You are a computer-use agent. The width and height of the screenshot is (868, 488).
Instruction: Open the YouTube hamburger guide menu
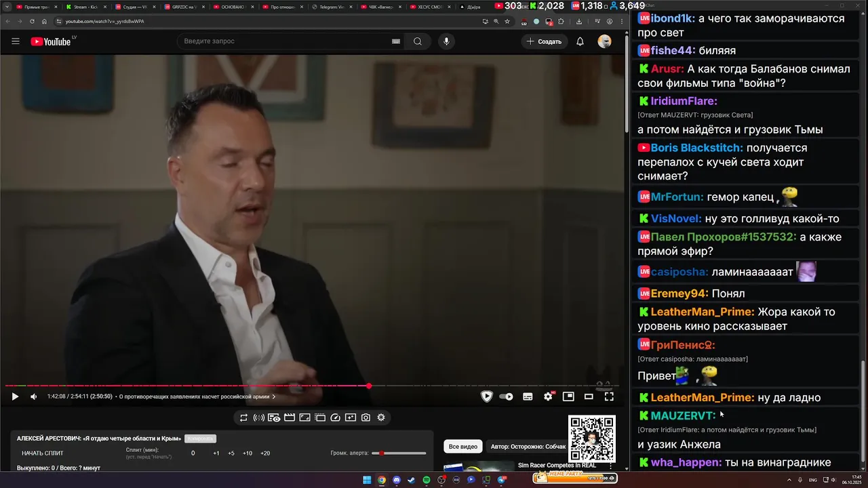[16, 41]
